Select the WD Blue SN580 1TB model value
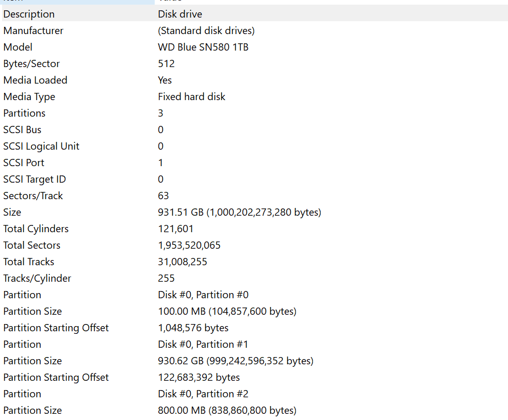508x420 pixels. point(204,47)
